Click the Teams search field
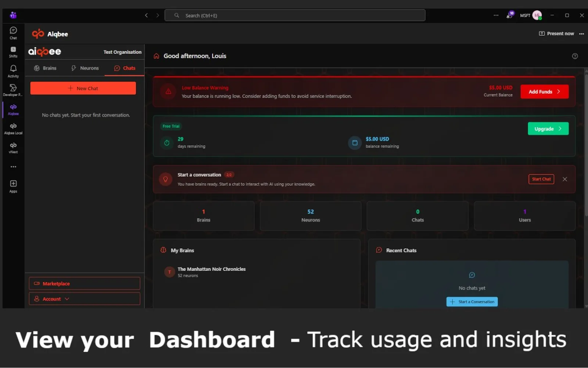The width and height of the screenshot is (588, 368). [x=295, y=15]
